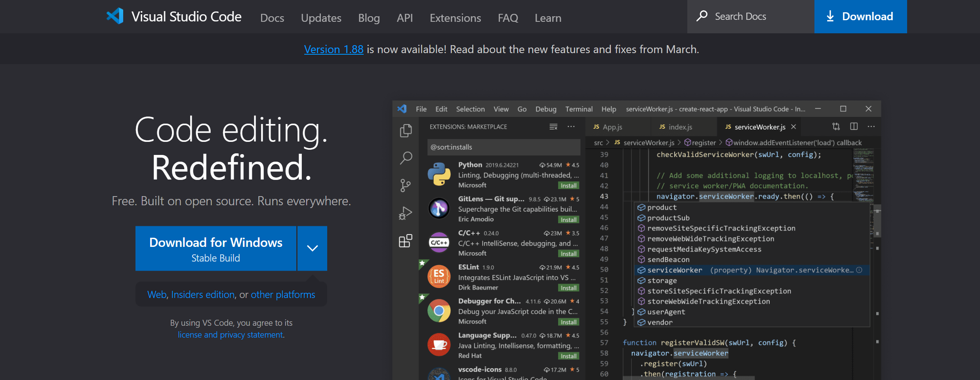Open license and privacy statement link
980x380 pixels.
(230, 335)
